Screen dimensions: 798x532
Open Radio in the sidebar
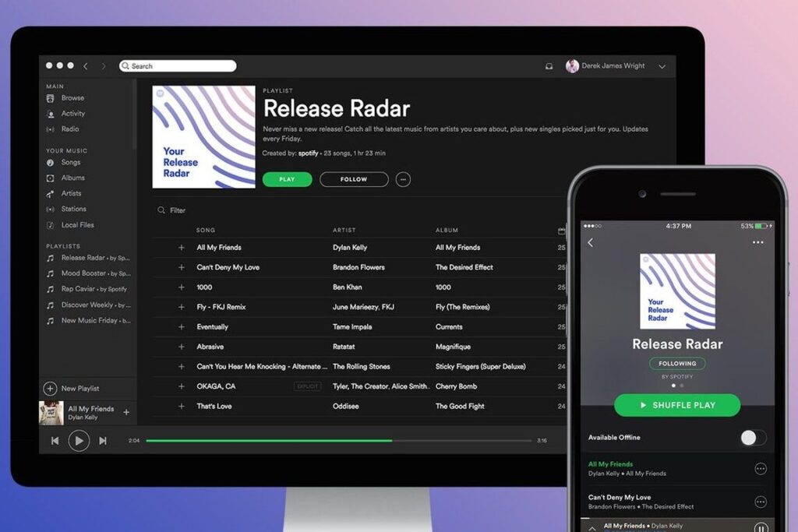(x=69, y=129)
